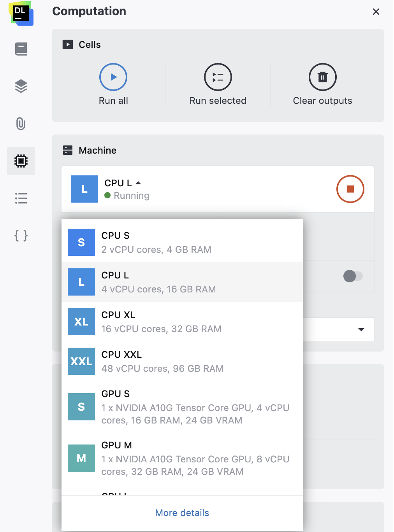Screen dimensions: 394x532
Task: Stop the running CPU L machine
Action: point(350,189)
